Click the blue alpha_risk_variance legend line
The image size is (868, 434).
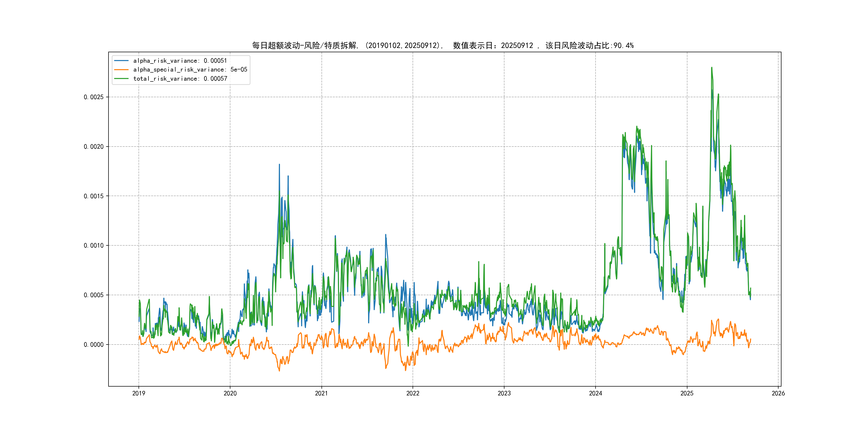(x=121, y=61)
